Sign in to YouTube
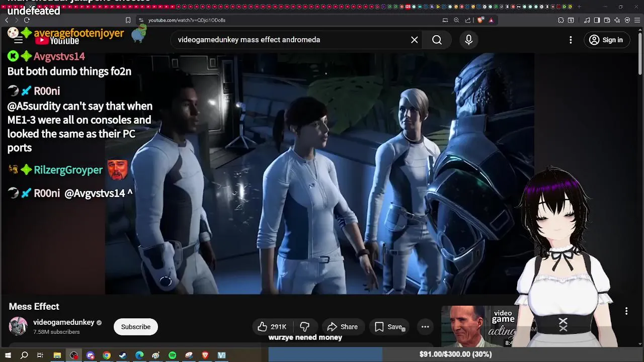Image resolution: width=644 pixels, height=362 pixels. coord(606,40)
